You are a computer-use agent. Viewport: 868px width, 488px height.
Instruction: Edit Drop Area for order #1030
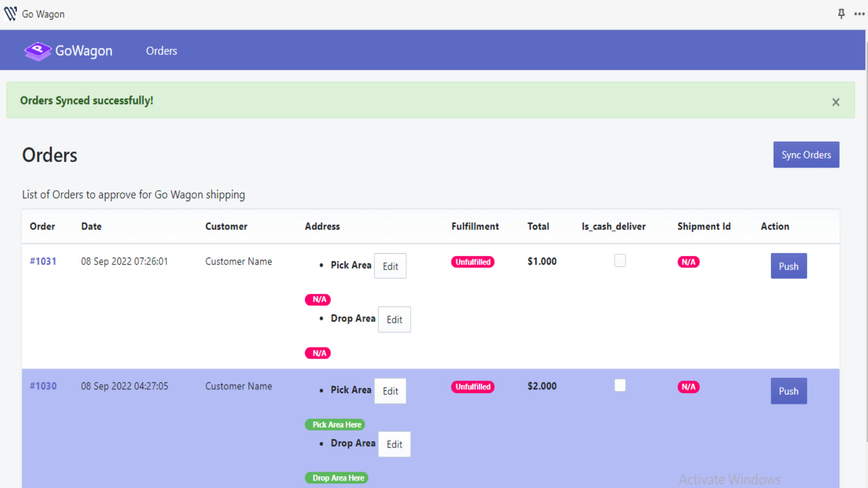point(394,444)
